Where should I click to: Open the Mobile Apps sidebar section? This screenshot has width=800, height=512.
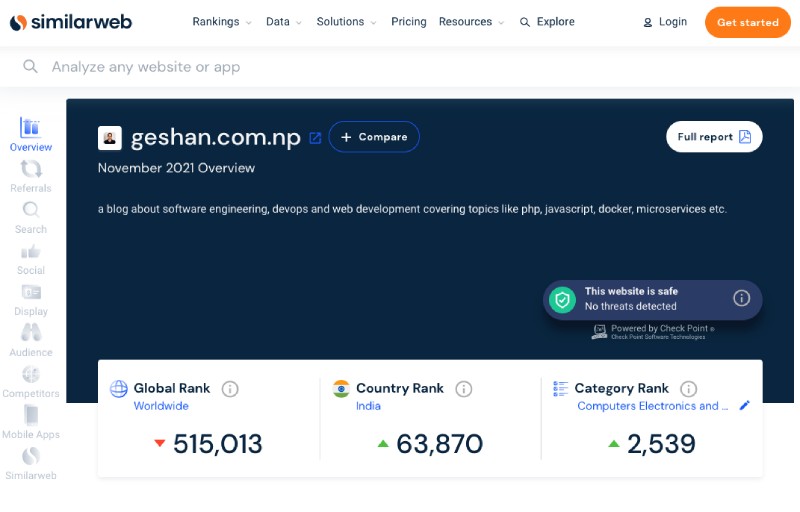coord(31,423)
